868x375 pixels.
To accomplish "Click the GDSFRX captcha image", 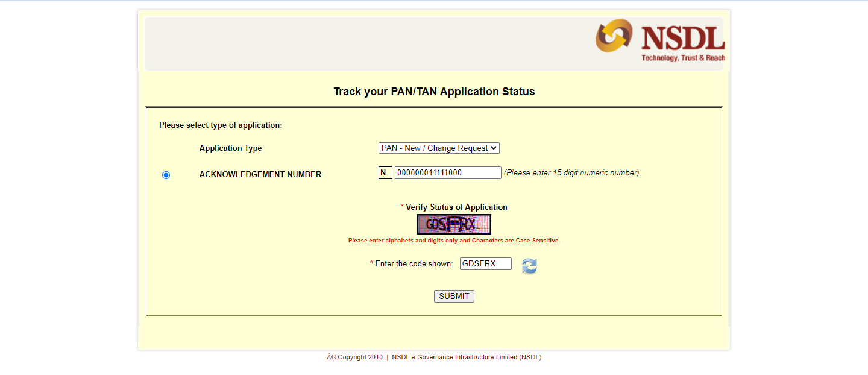I will 453,224.
